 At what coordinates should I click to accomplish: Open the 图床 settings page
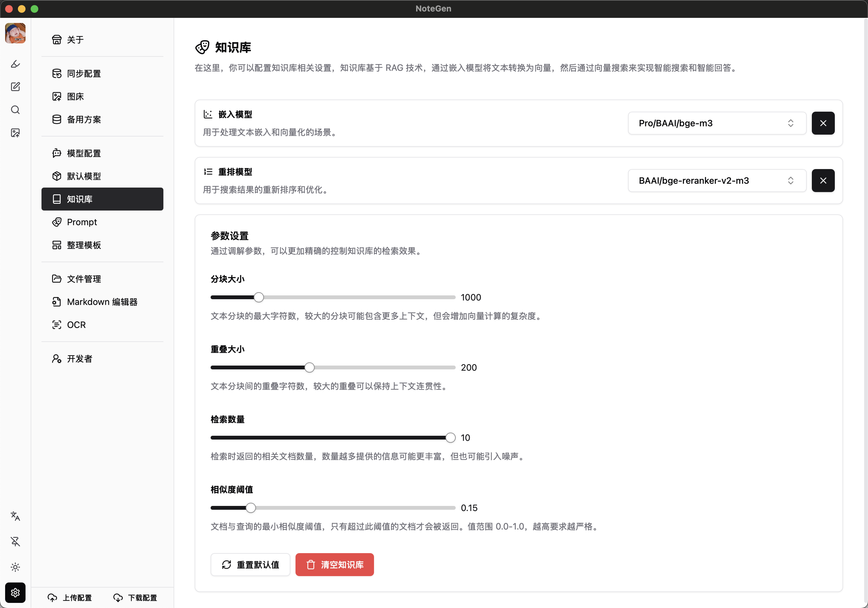[x=102, y=96]
